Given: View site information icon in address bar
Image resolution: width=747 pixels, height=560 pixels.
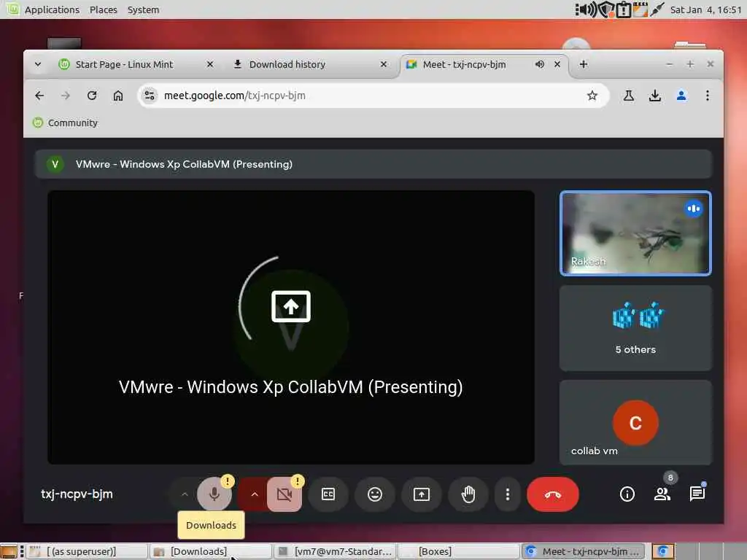Looking at the screenshot, I should pos(150,96).
